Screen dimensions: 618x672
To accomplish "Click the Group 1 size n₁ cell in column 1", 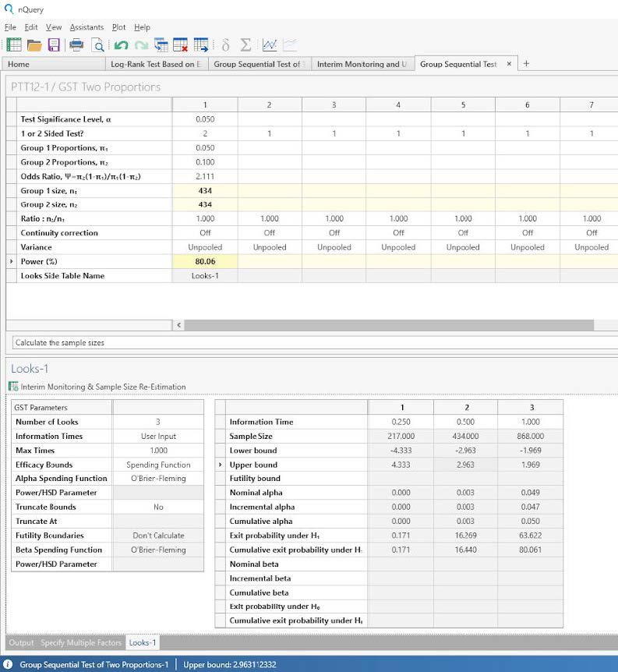I will click(205, 190).
